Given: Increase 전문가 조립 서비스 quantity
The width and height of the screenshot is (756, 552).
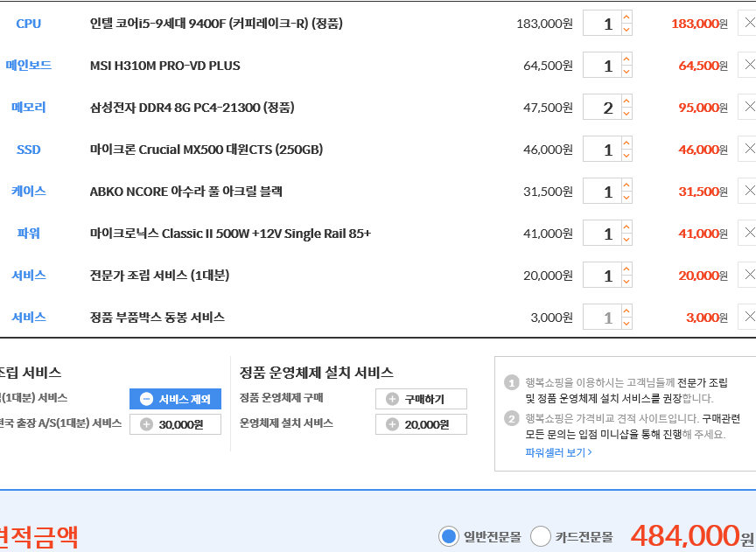Looking at the screenshot, I should (x=626, y=269).
